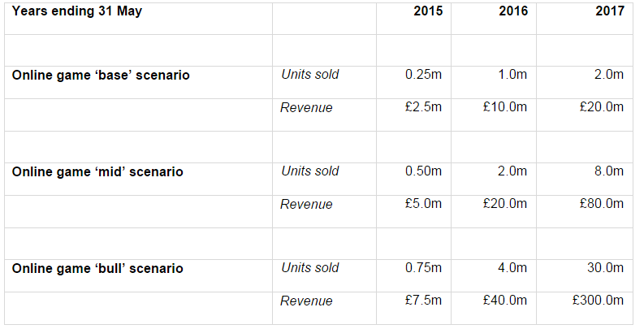
Task: Click the 2017 column header
Action: 610,11
